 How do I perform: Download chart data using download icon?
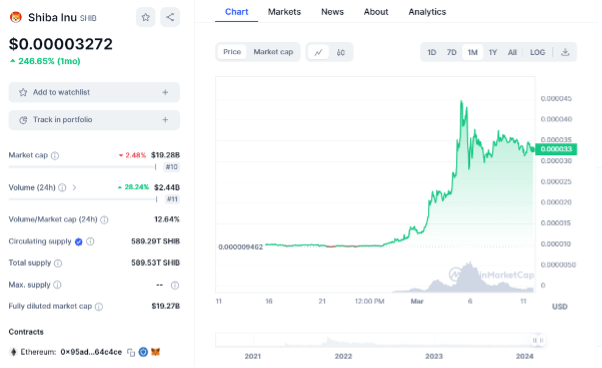(x=565, y=52)
